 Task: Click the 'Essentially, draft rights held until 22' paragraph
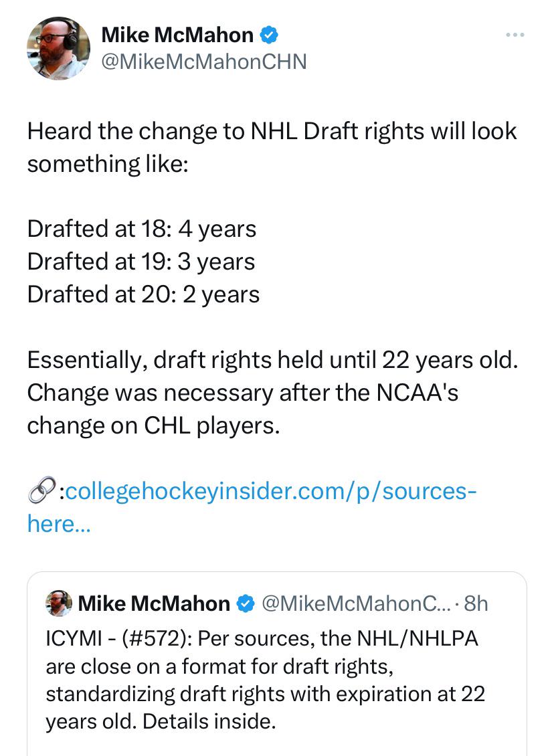coord(273,393)
